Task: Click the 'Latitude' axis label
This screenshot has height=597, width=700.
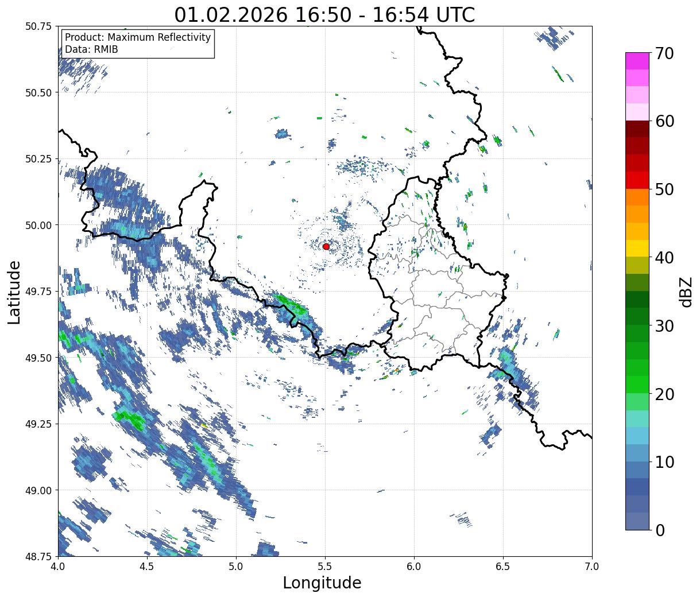Action: (14, 292)
